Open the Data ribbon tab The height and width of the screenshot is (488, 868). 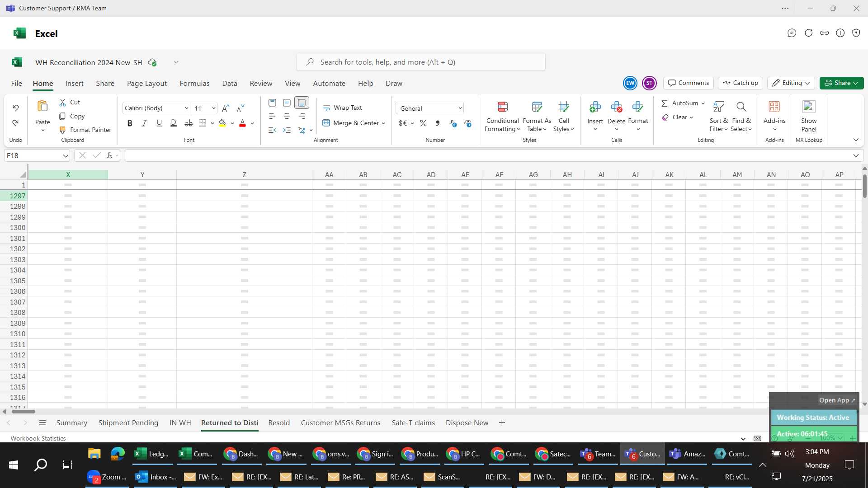click(230, 83)
